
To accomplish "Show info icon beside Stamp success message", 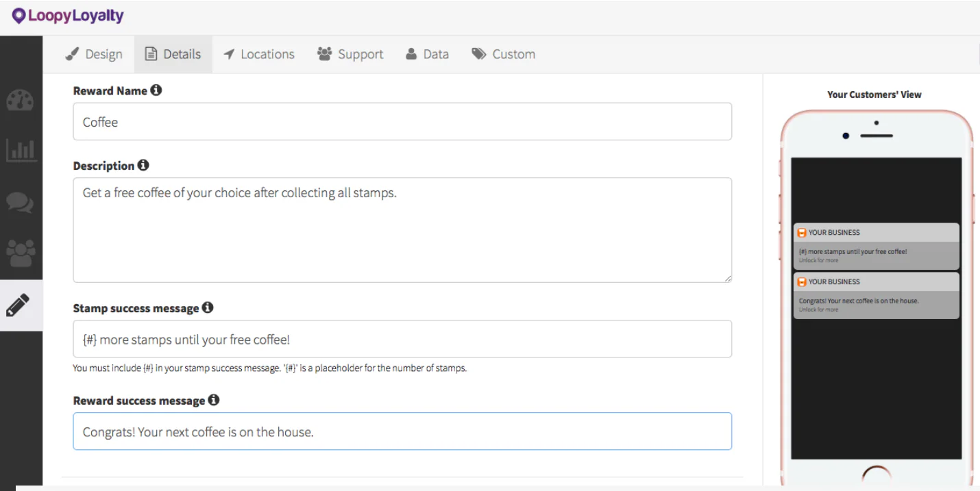I will coord(208,307).
